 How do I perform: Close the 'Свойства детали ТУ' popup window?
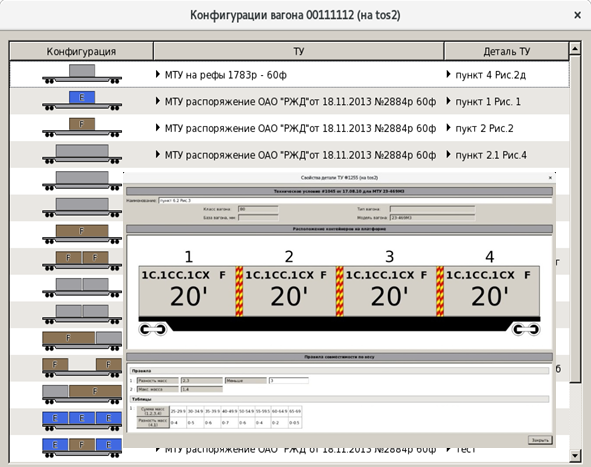click(550, 178)
